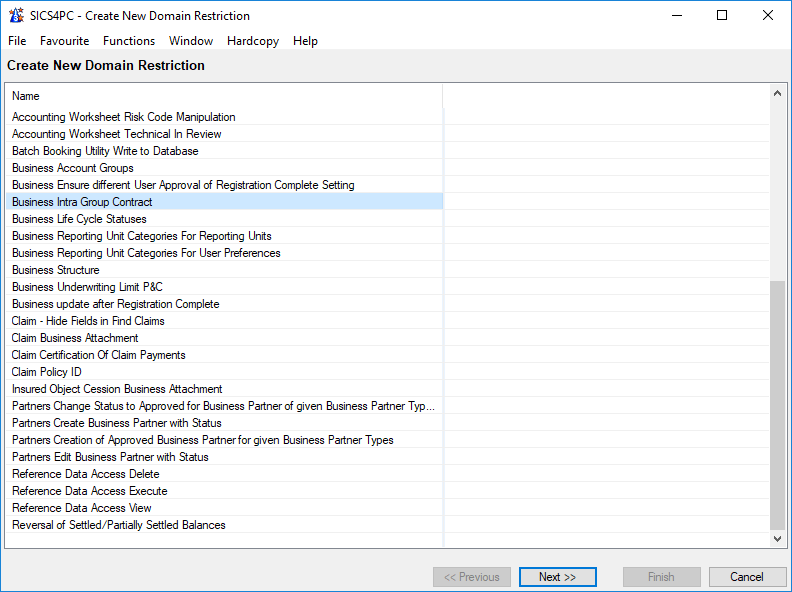Open the File menu
The image size is (792, 592).
[x=17, y=41]
